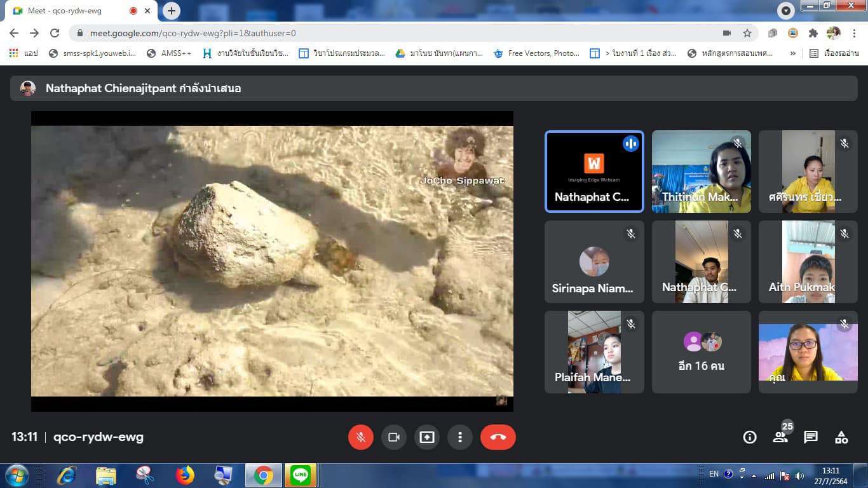Leave the call with red hang-up button
The image size is (868, 488).
pyautogui.click(x=498, y=437)
